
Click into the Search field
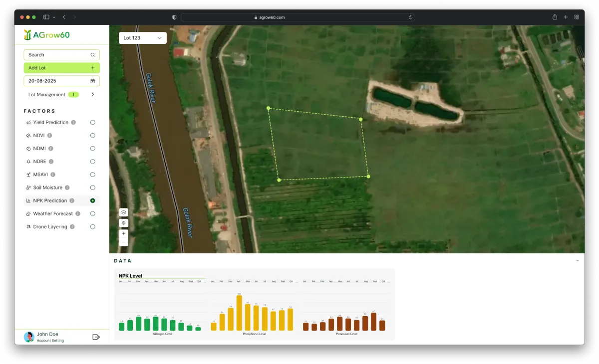(x=61, y=55)
